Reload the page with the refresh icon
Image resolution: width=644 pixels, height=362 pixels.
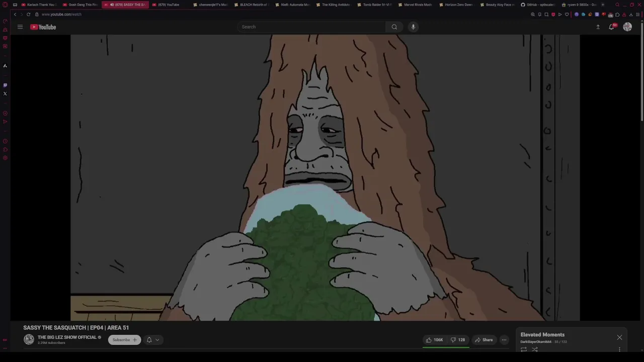click(28, 14)
